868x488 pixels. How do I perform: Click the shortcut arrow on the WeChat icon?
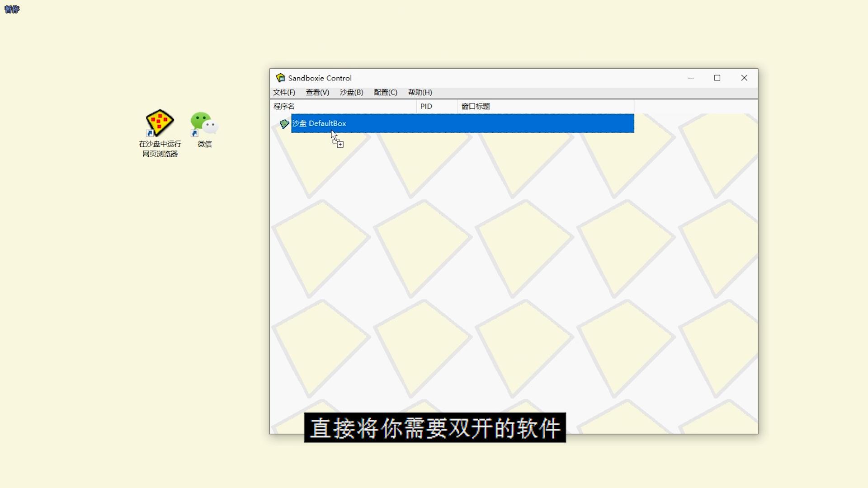click(194, 133)
